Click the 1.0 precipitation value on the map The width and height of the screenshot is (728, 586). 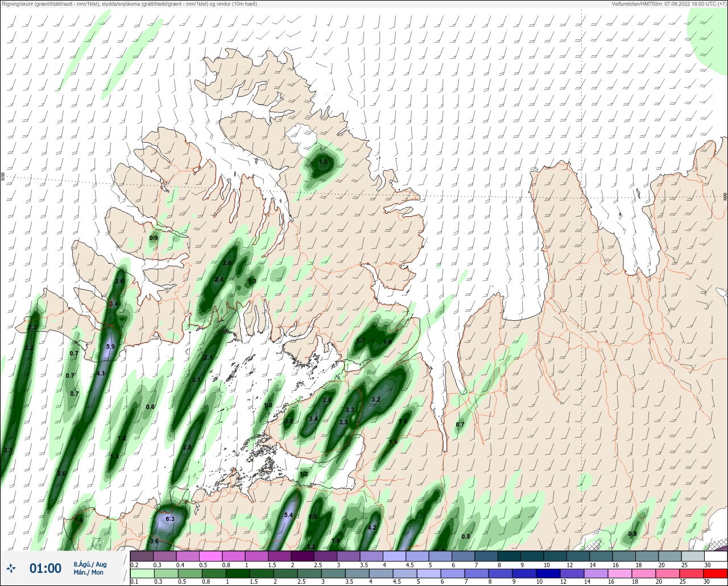268,406
